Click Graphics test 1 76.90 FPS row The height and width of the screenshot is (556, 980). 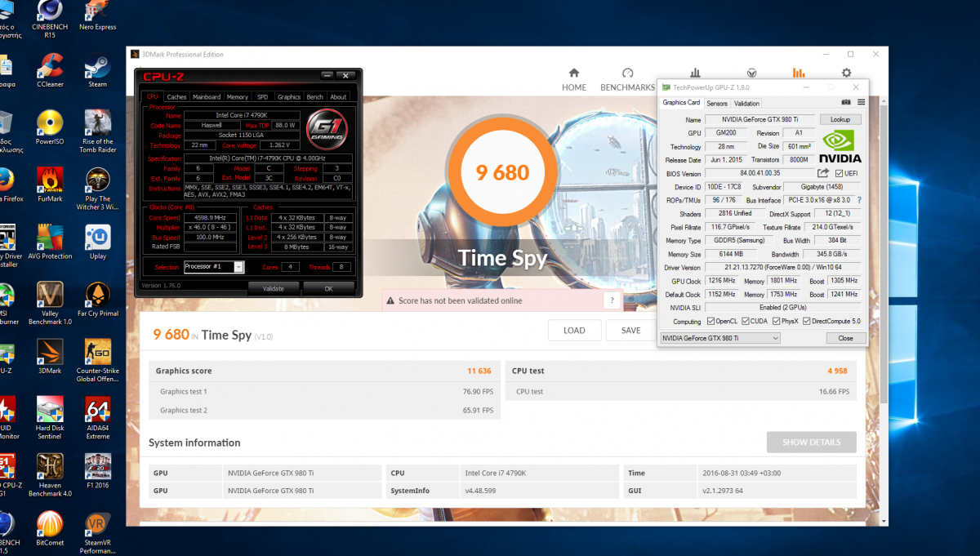tap(325, 392)
